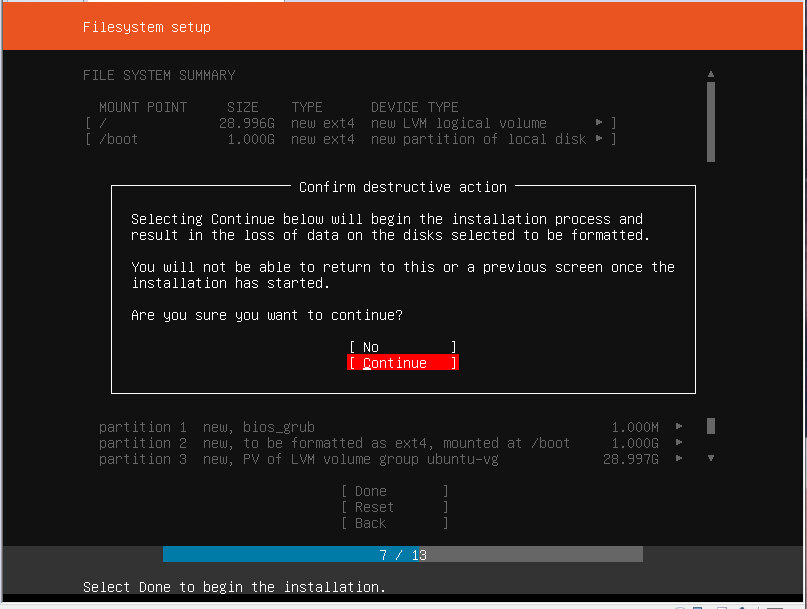
Task: Click the 'partition 2' label
Action: tap(143, 443)
